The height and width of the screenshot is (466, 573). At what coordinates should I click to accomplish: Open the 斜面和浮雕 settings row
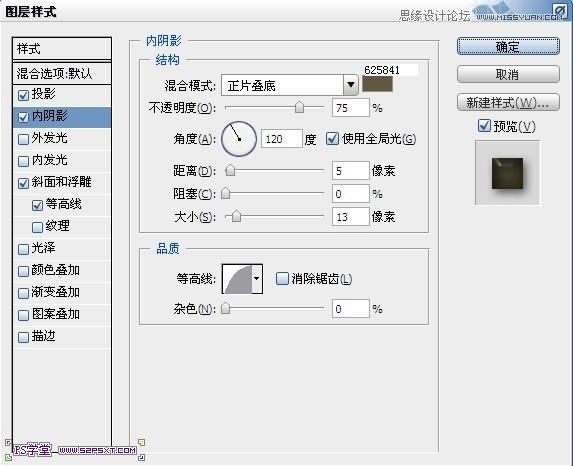pos(62,183)
